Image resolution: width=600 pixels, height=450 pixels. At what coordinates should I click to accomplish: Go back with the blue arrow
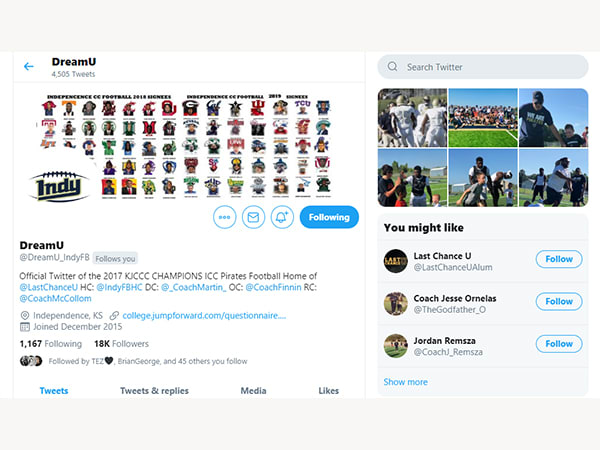pos(29,67)
